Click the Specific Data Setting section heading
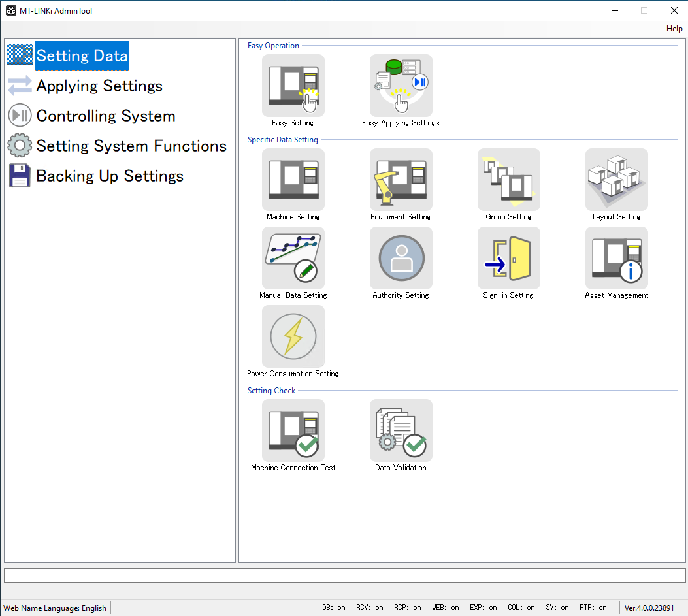This screenshot has height=616, width=688. coord(282,140)
